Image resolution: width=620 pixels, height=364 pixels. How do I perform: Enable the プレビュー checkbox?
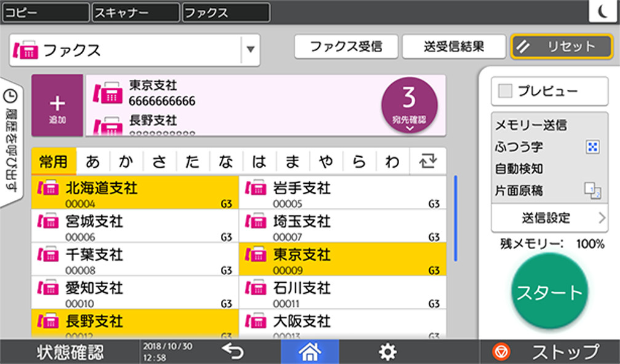click(504, 91)
